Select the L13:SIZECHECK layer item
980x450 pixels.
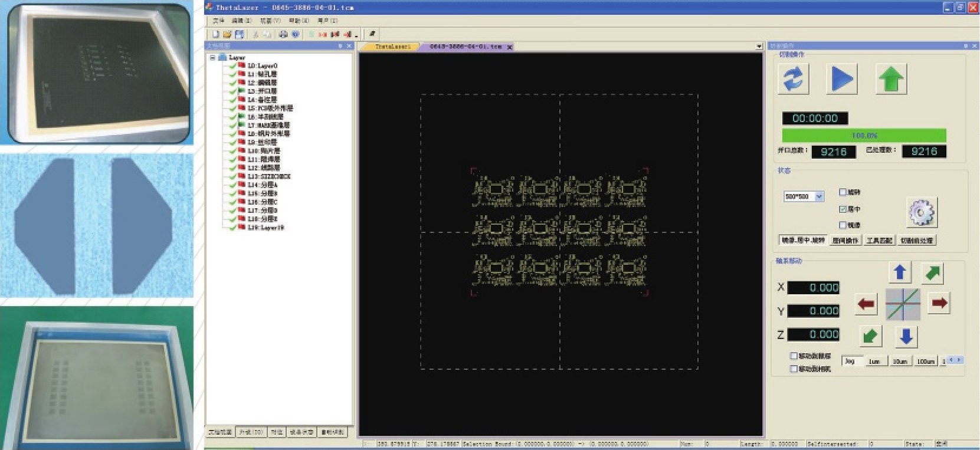(x=269, y=176)
